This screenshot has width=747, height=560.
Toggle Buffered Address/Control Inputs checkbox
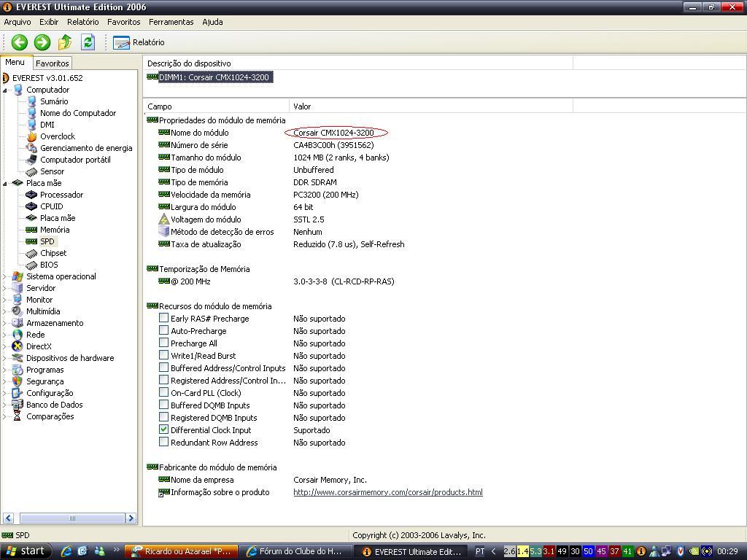click(x=163, y=367)
